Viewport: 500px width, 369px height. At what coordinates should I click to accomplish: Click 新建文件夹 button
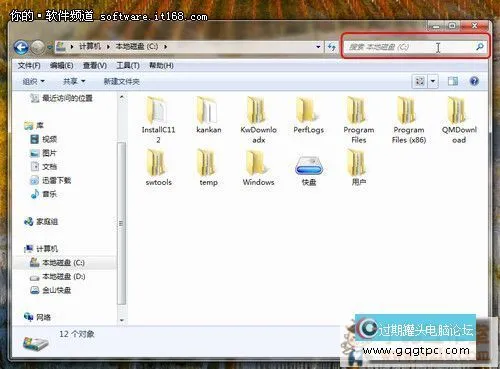[121, 81]
